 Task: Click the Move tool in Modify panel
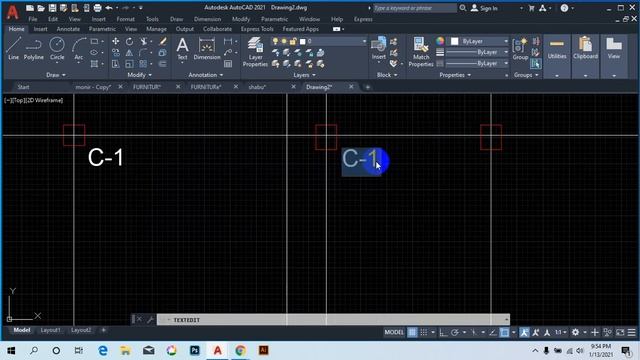(x=116, y=41)
